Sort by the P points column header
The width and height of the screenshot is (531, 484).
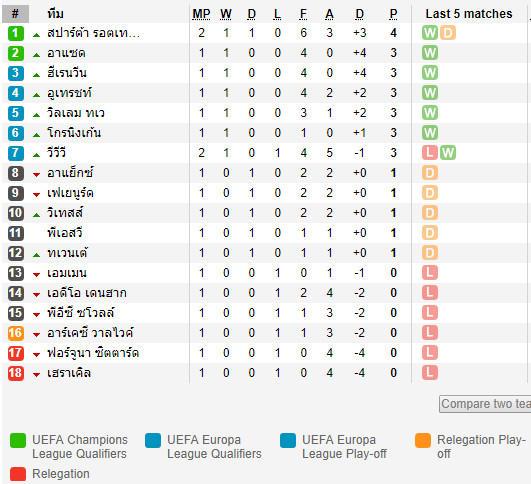[393, 14]
